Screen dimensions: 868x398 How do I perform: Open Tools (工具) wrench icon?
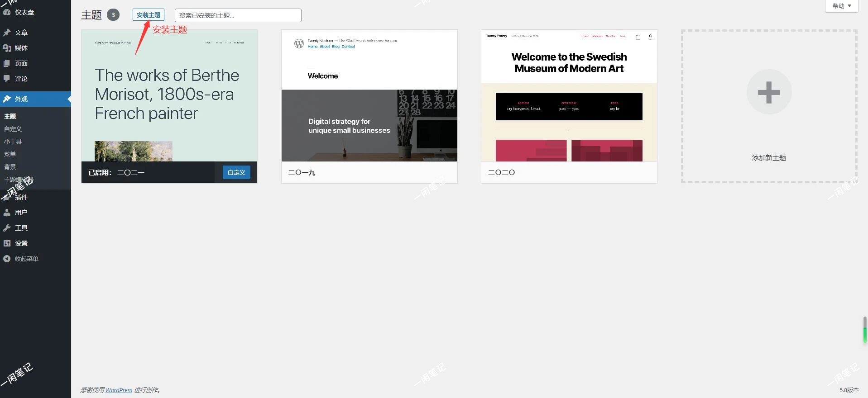7,228
